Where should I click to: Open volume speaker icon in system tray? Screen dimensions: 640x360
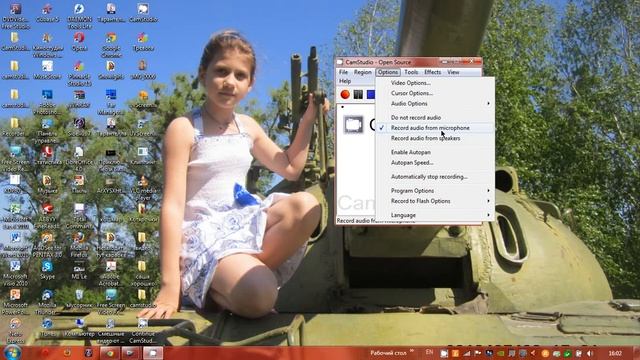click(590, 353)
